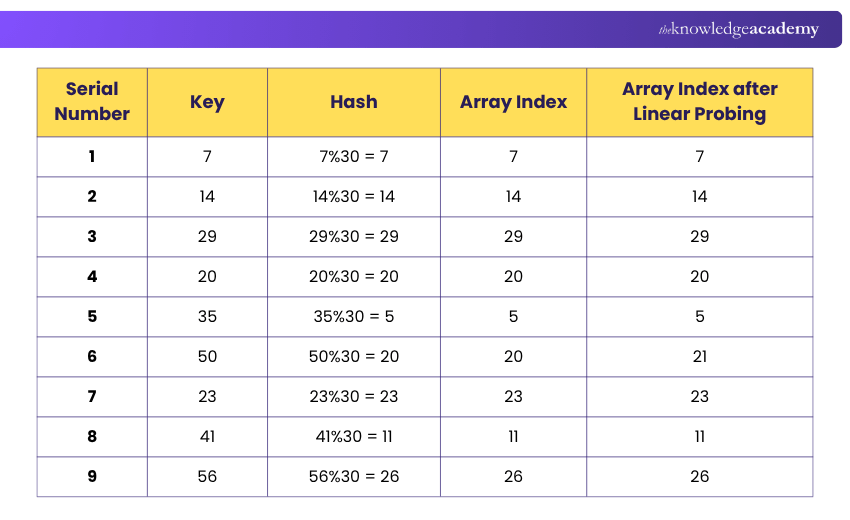Select Linear Probing cell for serial 1
The width and height of the screenshot is (850, 520).
tap(699, 157)
